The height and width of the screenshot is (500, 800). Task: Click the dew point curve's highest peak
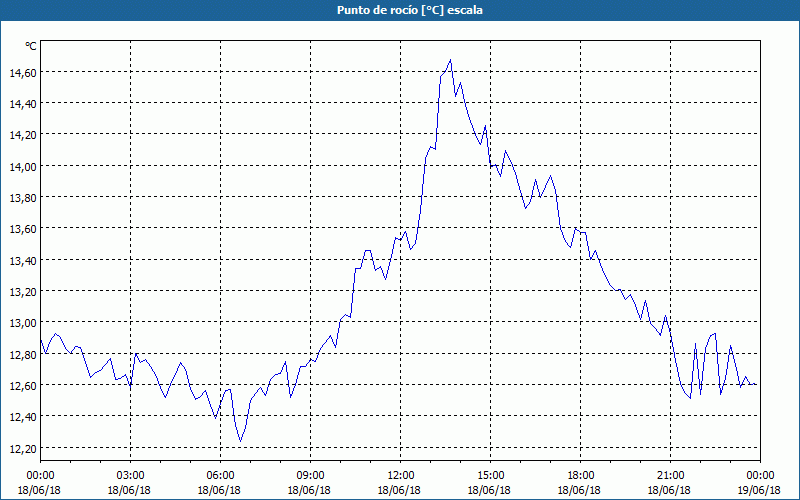click(450, 60)
